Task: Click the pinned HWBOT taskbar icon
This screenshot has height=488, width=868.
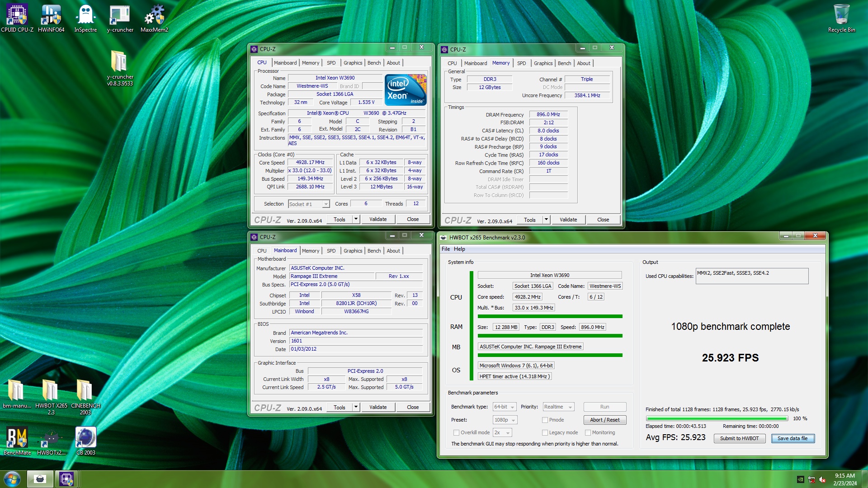Action: [x=40, y=479]
